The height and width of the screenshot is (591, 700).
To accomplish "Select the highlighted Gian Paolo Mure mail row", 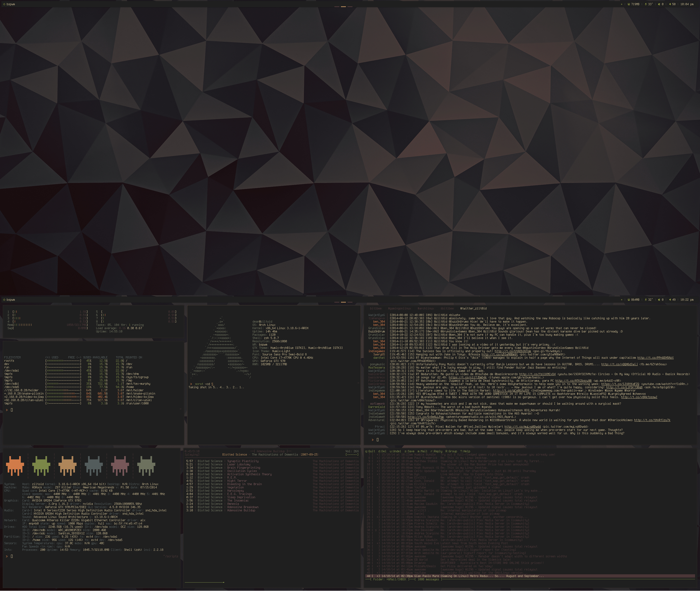I will click(x=530, y=576).
